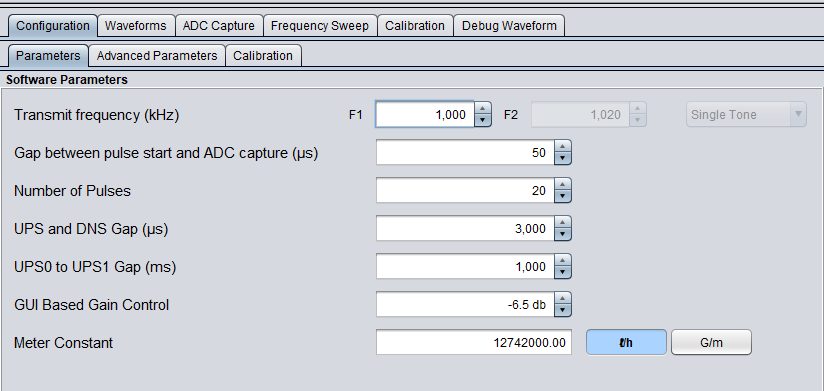This screenshot has height=391, width=824.
Task: Click the GUI Based Gain Control field
Action: (465, 304)
